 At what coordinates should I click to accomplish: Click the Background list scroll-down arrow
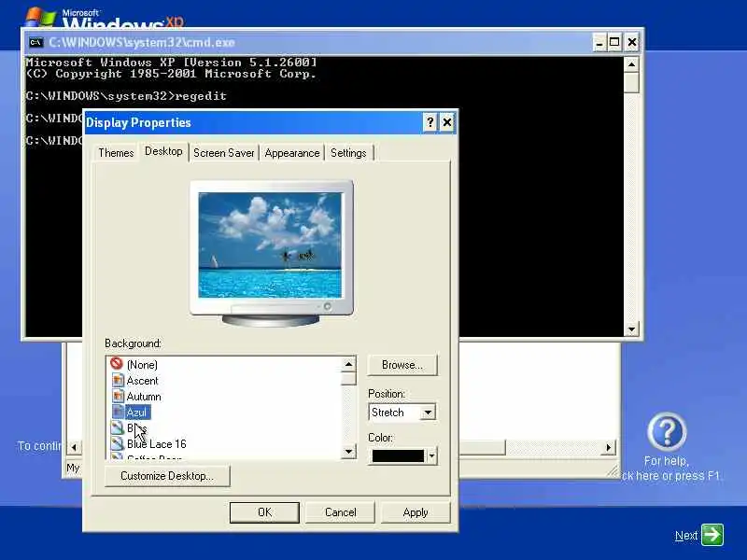pos(348,451)
